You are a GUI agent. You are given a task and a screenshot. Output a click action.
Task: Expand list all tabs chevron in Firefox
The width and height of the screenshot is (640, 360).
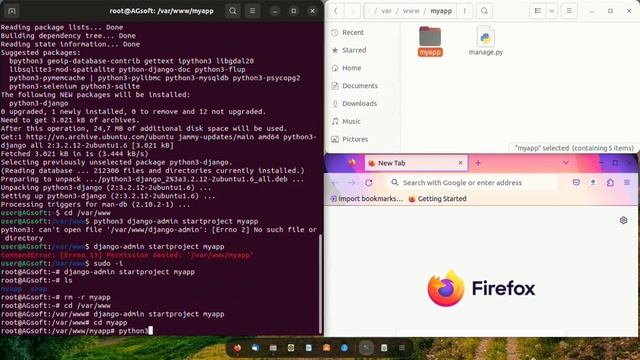pyautogui.click(x=566, y=163)
